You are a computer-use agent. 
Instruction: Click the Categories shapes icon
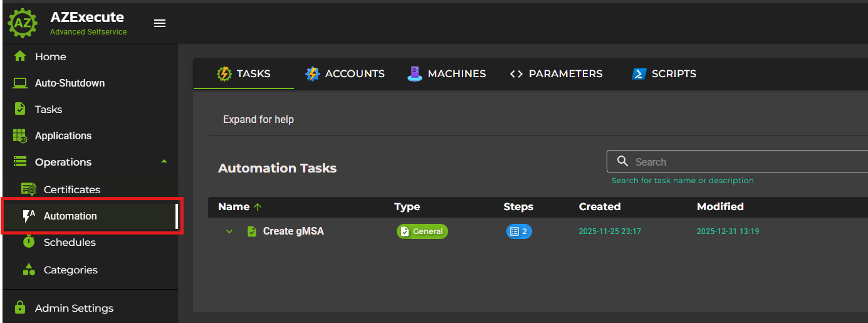pos(29,270)
